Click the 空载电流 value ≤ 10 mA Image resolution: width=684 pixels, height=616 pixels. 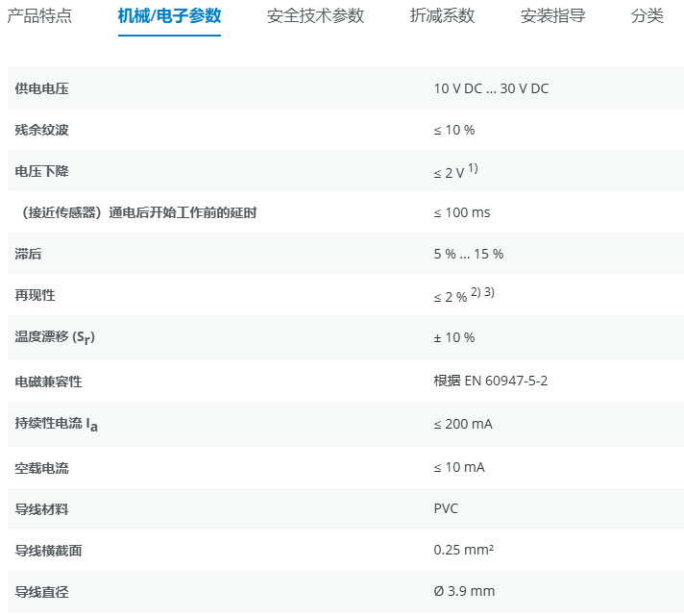click(459, 467)
